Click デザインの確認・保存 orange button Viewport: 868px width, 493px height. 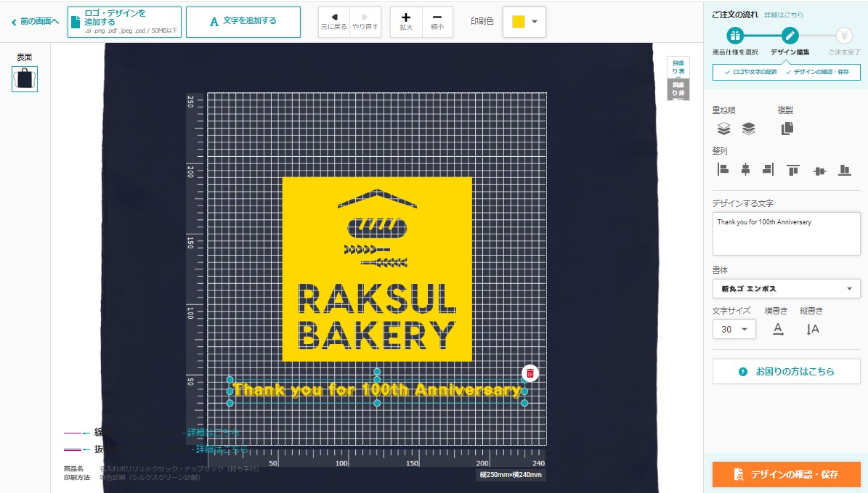[786, 474]
